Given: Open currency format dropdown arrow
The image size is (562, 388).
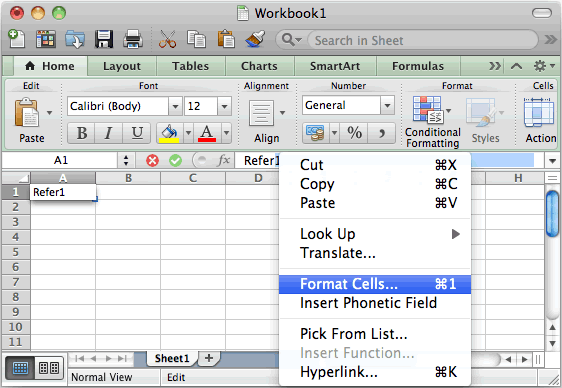Looking at the screenshot, I should click(x=334, y=133).
